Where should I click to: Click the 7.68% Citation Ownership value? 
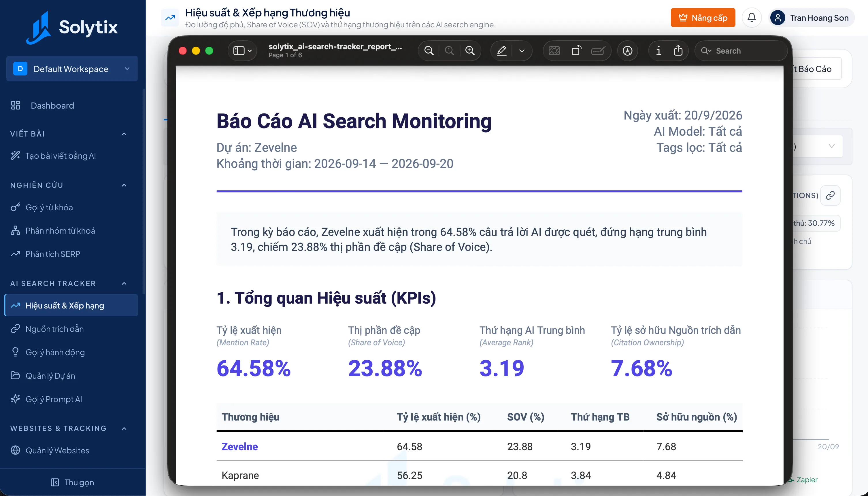coord(641,369)
